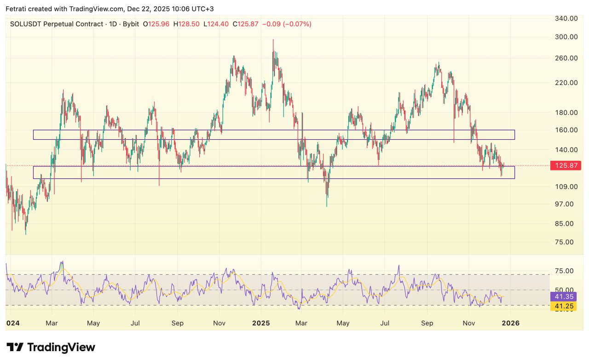Click the 75.00 RSI level label
The width and height of the screenshot is (589, 364).
pyautogui.click(x=564, y=271)
